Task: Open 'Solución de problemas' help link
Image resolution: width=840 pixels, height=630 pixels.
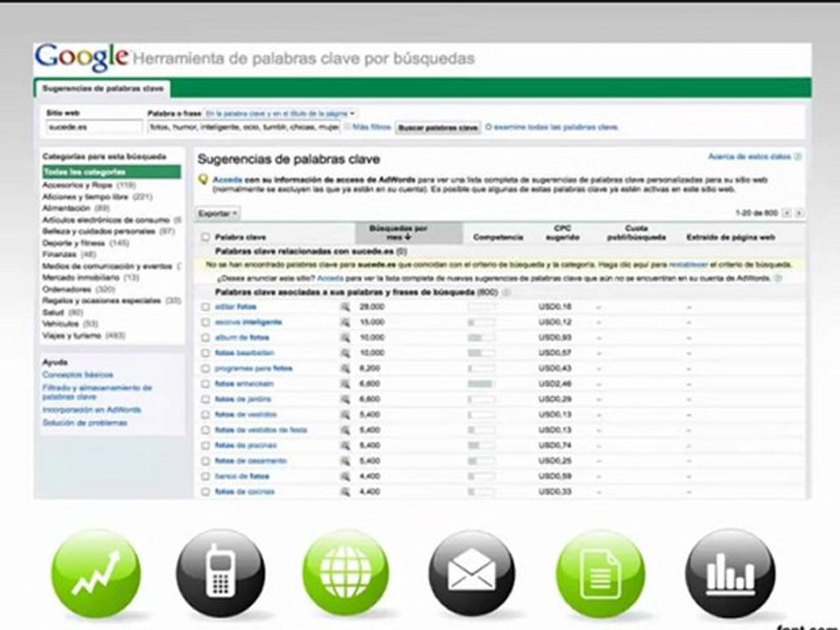Action: 85,423
